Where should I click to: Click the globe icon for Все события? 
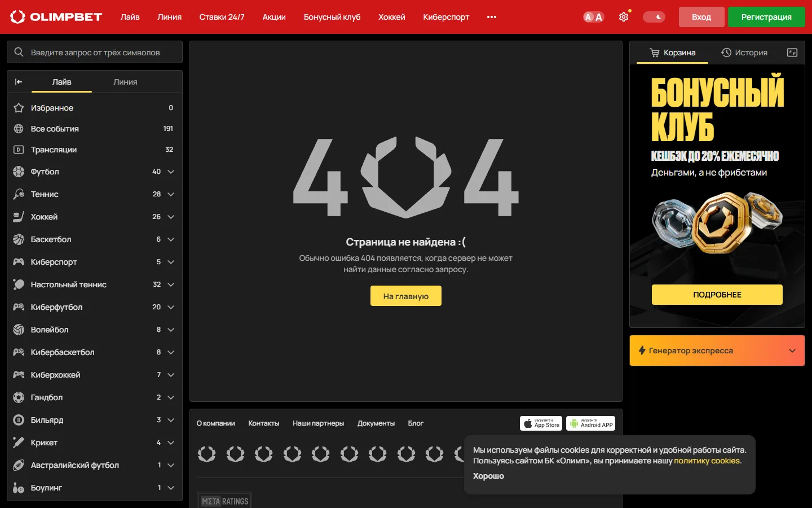click(19, 129)
